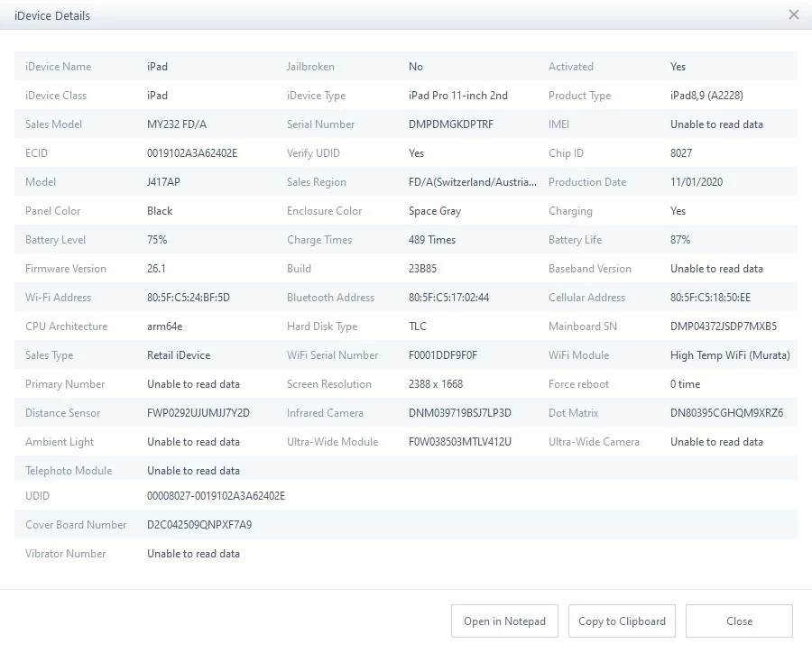
Task: Click the Open in Notepad button
Action: pos(504,621)
